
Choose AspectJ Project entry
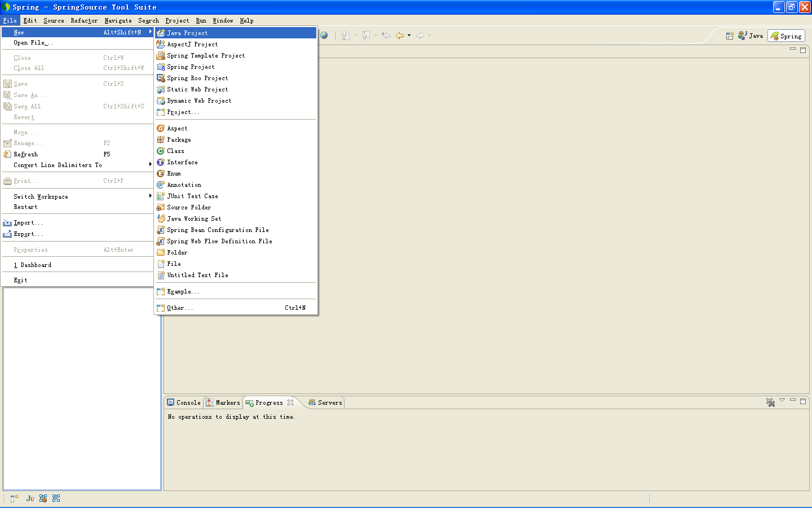tap(236, 44)
